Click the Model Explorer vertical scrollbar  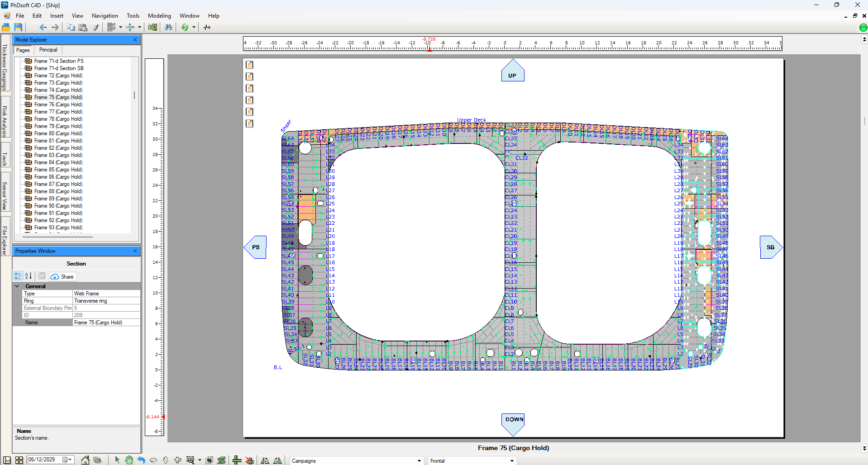coord(134,95)
